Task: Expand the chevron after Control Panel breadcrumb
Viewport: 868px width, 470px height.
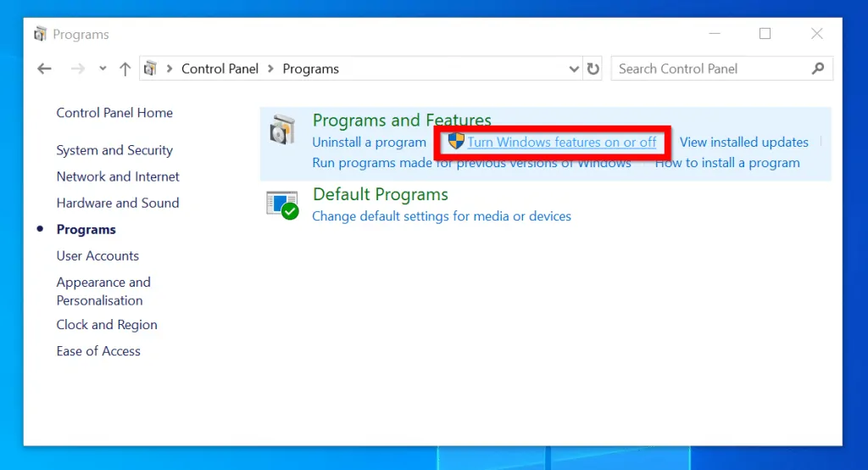Action: point(271,70)
